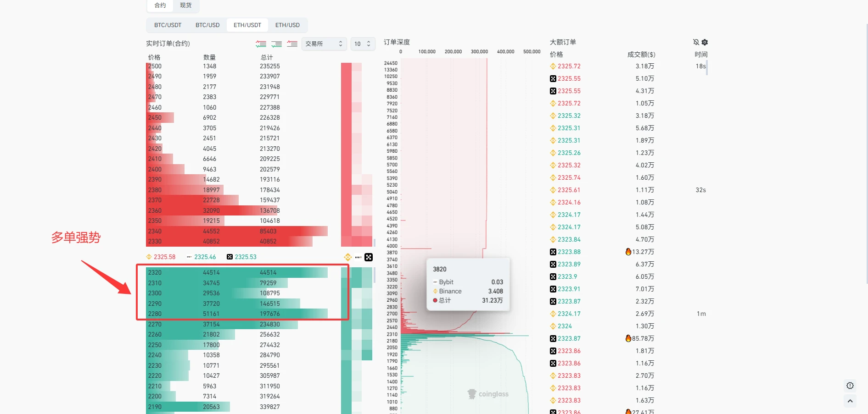Click OKX icon above heatmap columns
The width and height of the screenshot is (868, 414).
pos(369,257)
